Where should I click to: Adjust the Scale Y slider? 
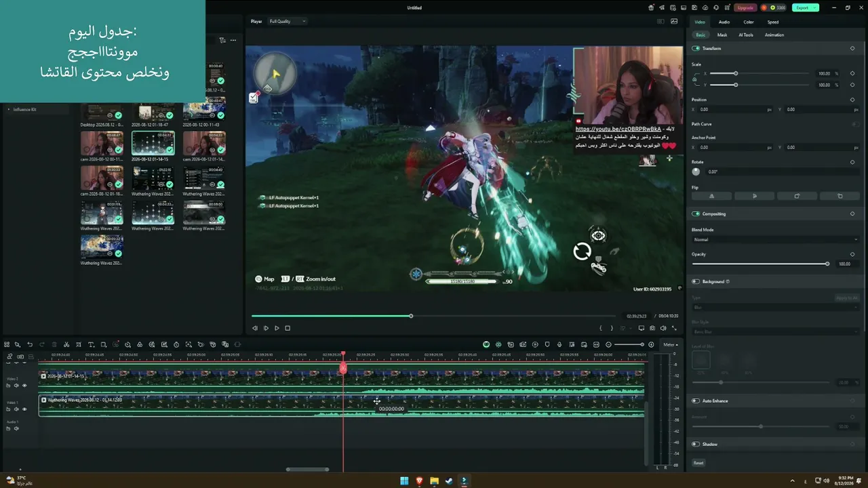coord(761,85)
